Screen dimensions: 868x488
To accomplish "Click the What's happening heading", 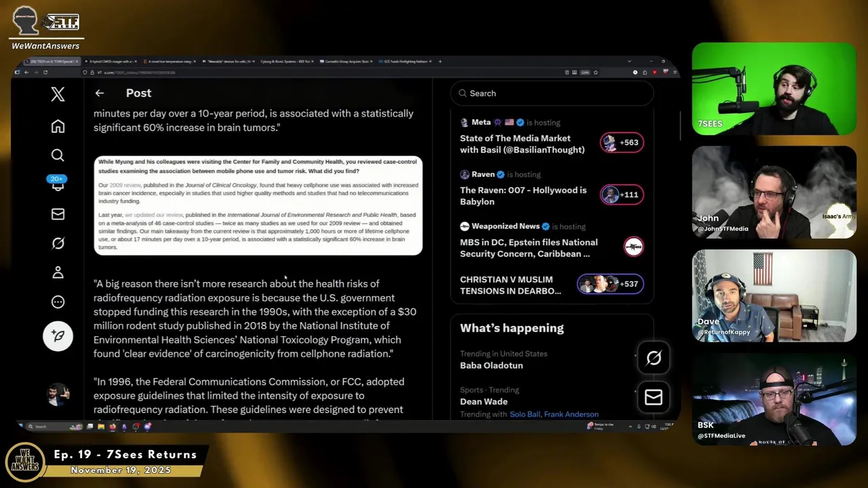I will coord(512,328).
